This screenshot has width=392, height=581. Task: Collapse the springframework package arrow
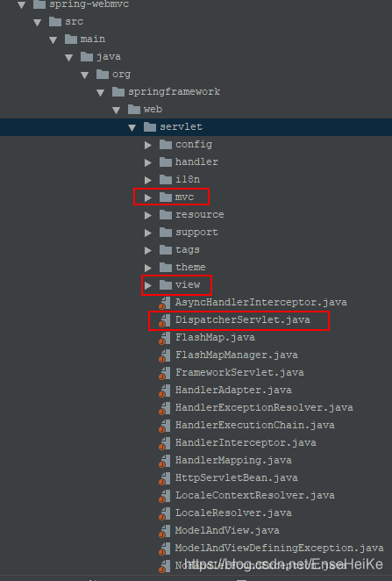click(101, 93)
